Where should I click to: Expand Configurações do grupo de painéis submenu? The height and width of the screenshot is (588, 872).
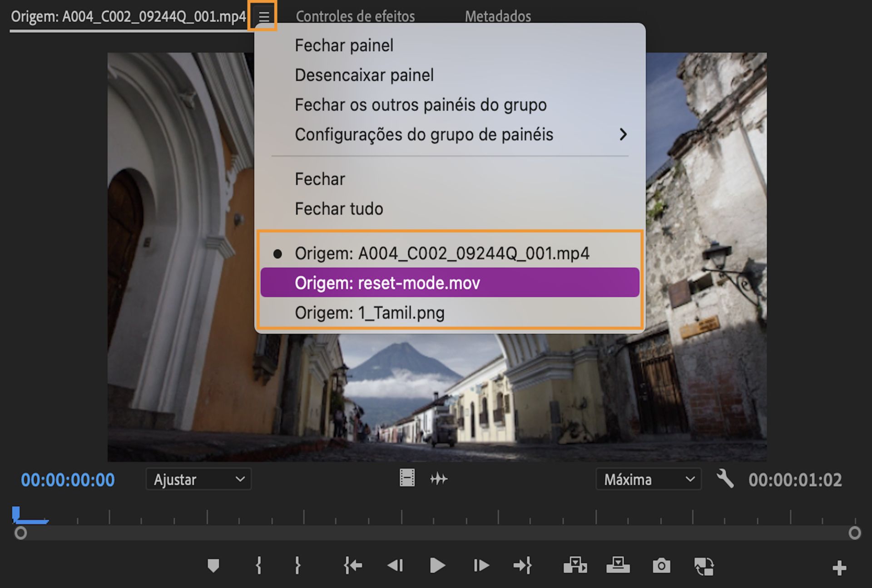424,134
